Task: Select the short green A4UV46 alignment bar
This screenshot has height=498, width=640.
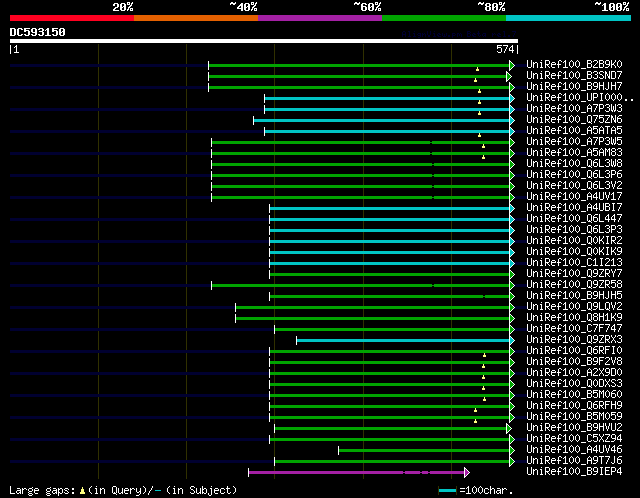Action: (424, 451)
